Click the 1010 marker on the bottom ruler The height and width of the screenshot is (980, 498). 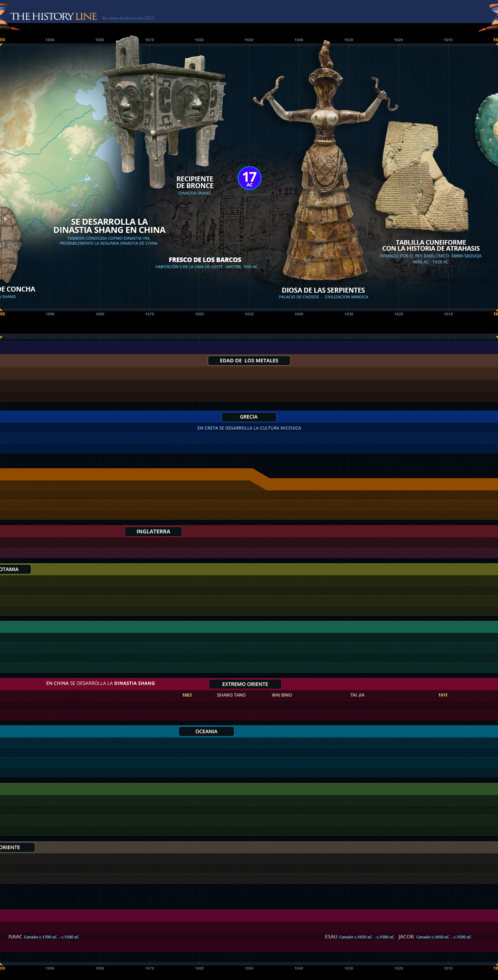448,968
